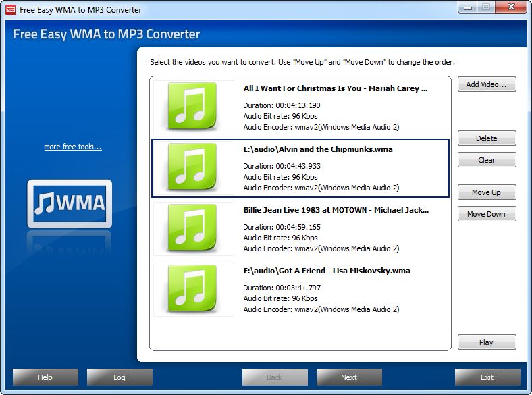
Task: Go to the Next step
Action: click(349, 377)
